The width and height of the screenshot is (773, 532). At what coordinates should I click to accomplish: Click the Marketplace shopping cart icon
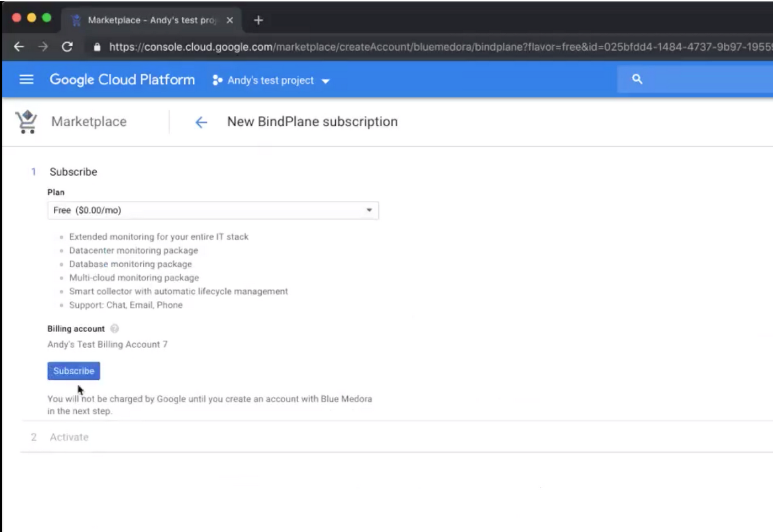coord(26,122)
